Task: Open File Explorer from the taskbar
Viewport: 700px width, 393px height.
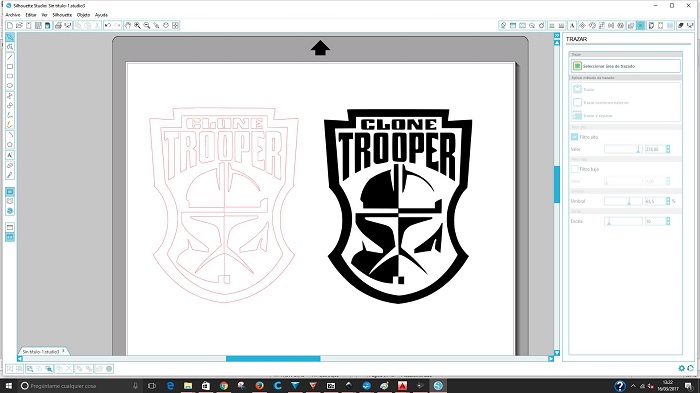Action: click(x=188, y=386)
